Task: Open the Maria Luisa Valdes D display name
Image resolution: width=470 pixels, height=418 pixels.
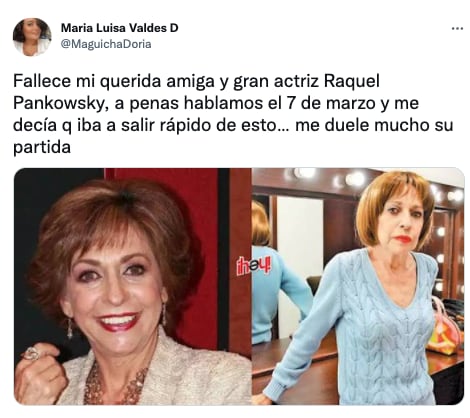Action: (x=119, y=28)
